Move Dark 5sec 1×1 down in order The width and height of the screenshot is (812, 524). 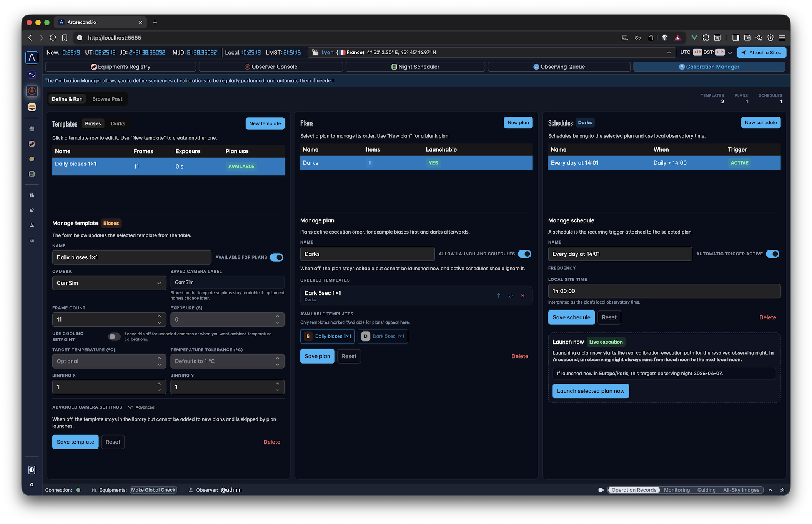[x=511, y=295]
